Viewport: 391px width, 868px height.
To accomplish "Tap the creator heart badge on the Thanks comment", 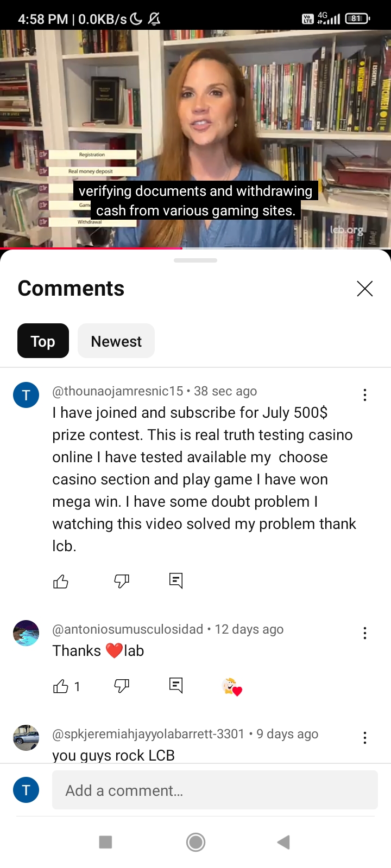I will (x=232, y=687).
